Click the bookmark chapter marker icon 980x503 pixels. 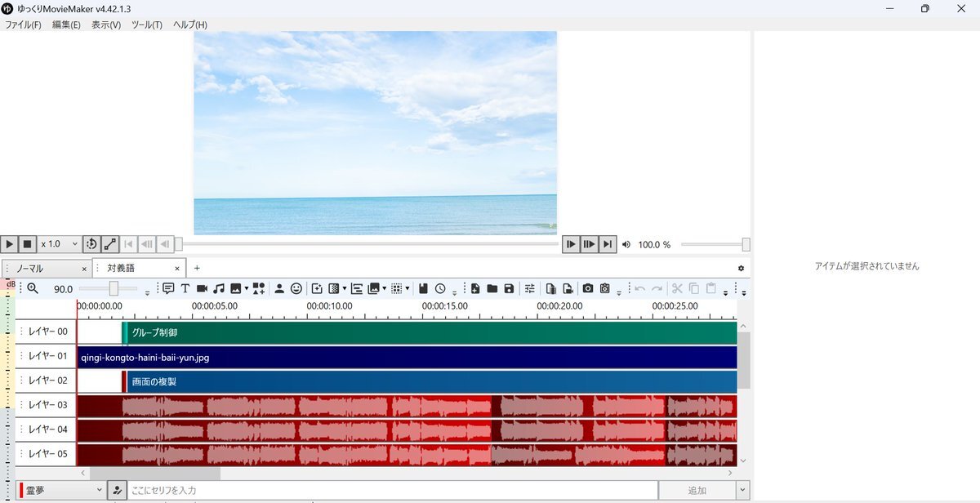pos(423,288)
